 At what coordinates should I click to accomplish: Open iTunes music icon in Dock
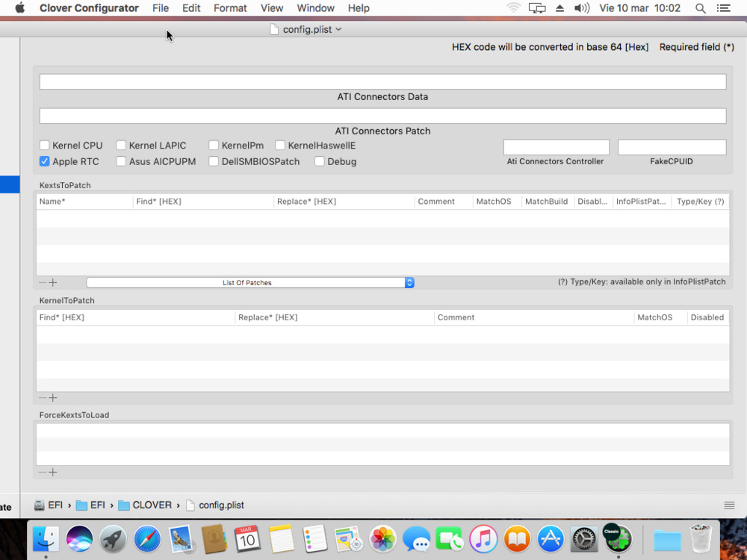483,539
